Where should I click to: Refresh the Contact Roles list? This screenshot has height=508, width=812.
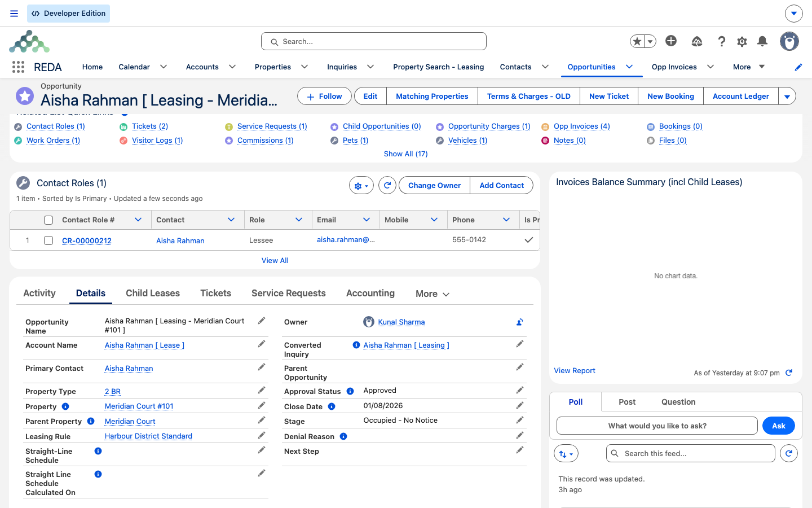click(387, 185)
